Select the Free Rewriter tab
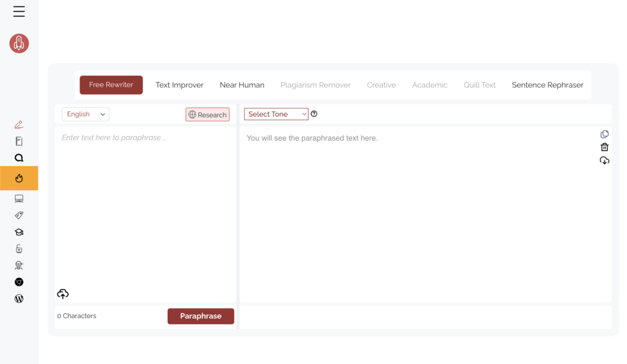 [111, 85]
